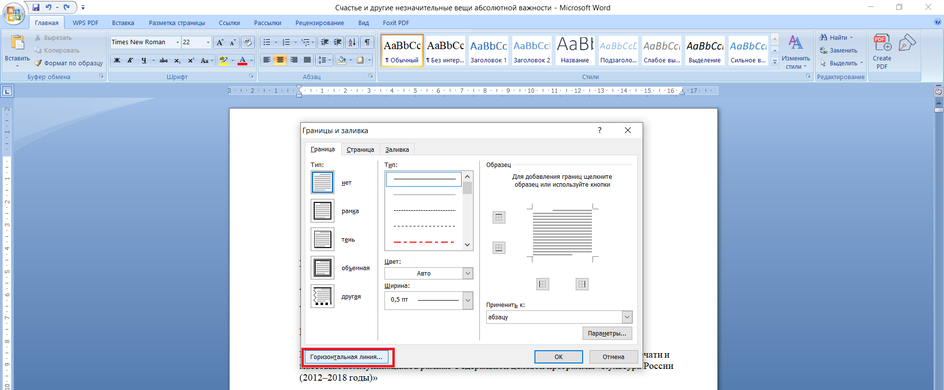Open the Ширина 0,5 пт dropdown
This screenshot has height=390, width=944.
(468, 299)
